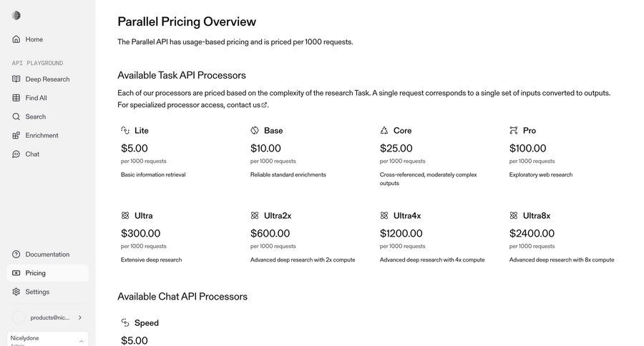Click the Parallel logo in sidebar
Viewport: 644px width, 346px height.
point(16,15)
